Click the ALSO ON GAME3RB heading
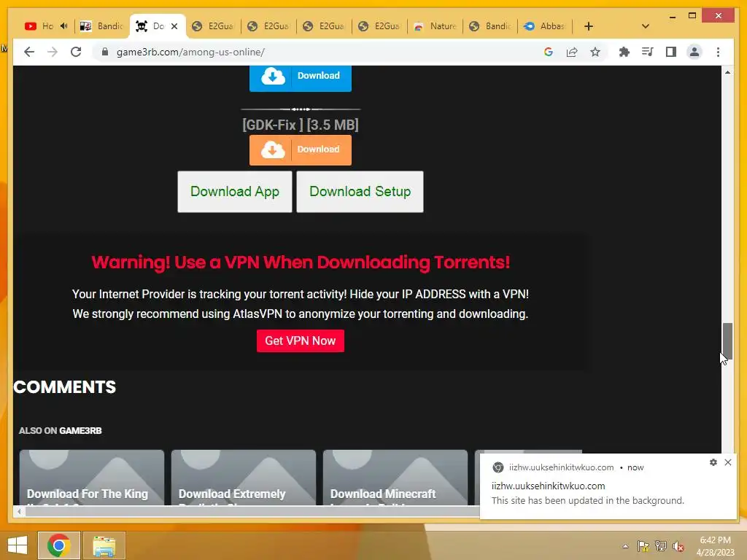The image size is (747, 560). (60, 430)
